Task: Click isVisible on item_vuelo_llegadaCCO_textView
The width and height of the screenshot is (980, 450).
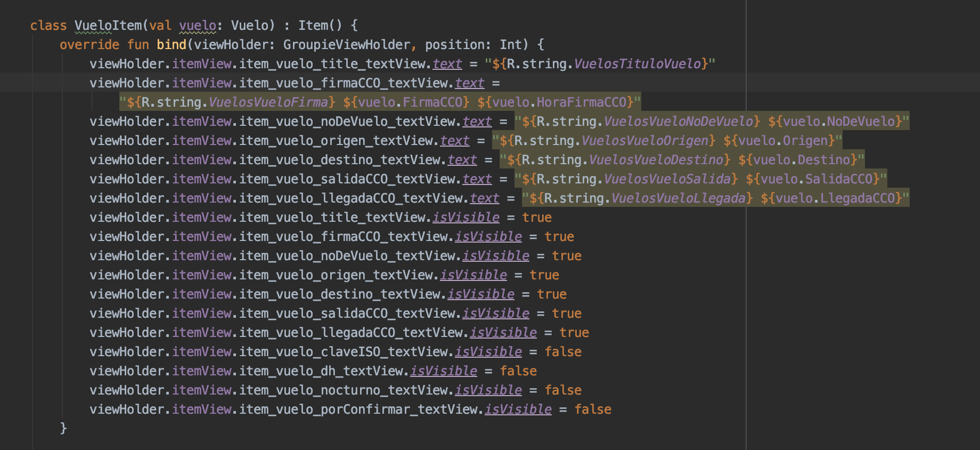Action: pyautogui.click(x=503, y=333)
